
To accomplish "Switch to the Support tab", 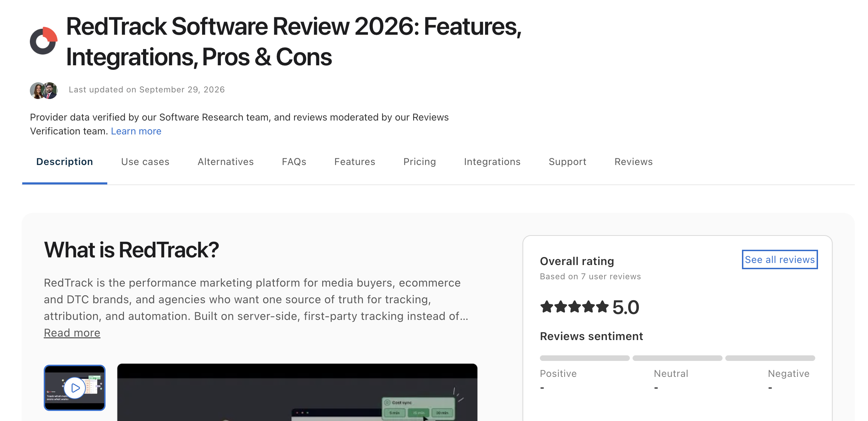I will coord(568,162).
